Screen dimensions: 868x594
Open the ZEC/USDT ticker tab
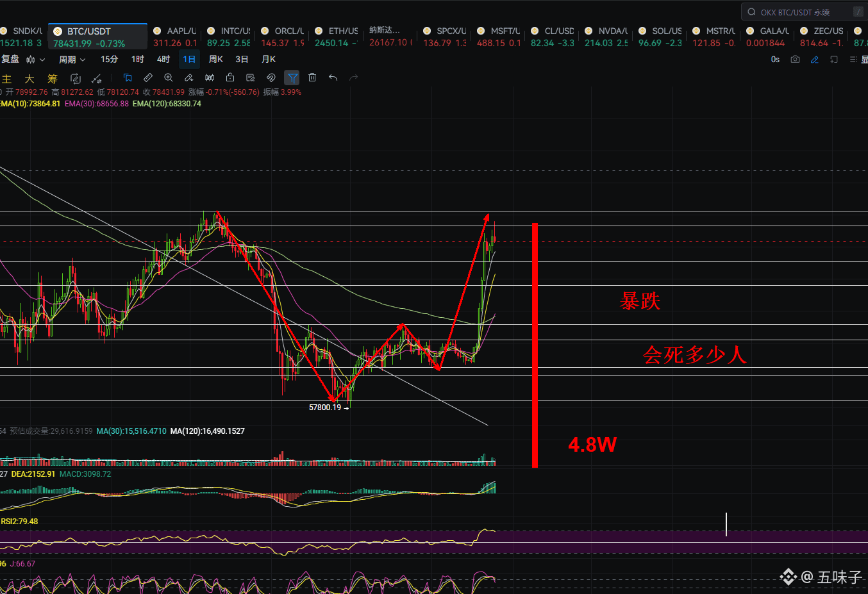[x=821, y=37]
